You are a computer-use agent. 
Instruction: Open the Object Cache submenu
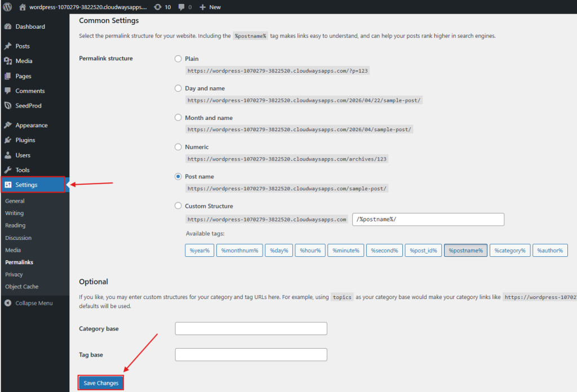(22, 287)
